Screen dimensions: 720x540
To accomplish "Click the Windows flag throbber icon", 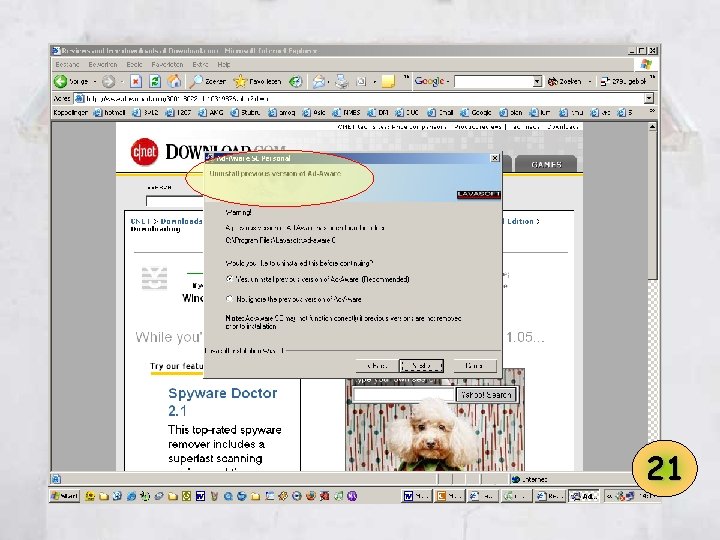I will pyautogui.click(x=646, y=64).
